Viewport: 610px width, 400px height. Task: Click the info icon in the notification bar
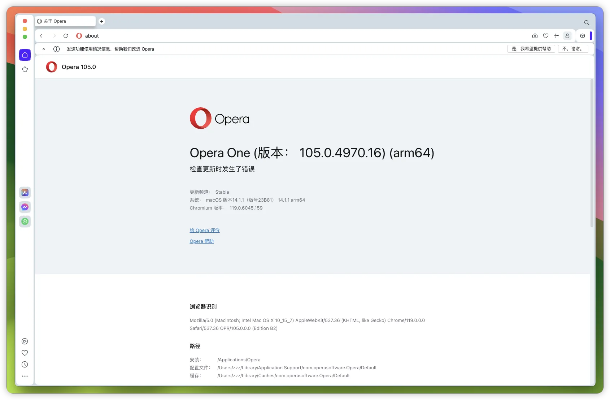click(x=56, y=49)
